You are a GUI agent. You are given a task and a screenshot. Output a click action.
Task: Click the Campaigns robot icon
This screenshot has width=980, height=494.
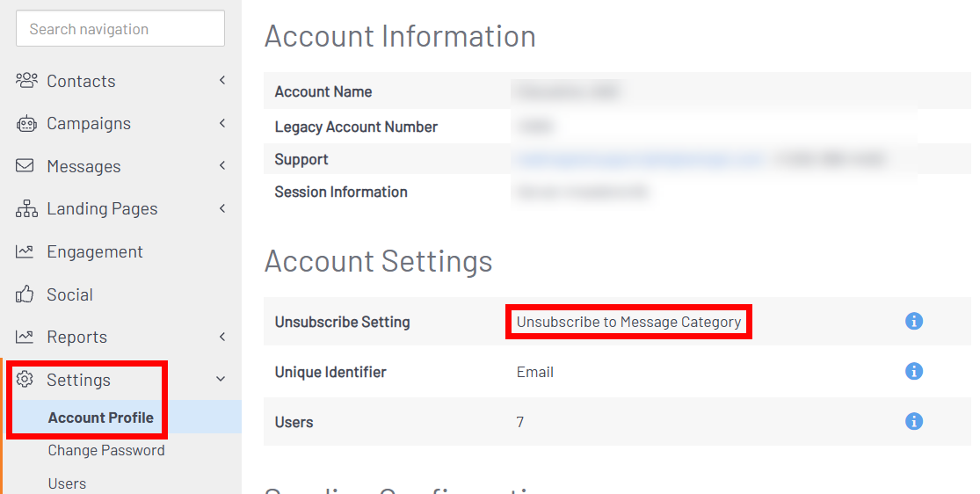[x=26, y=124]
